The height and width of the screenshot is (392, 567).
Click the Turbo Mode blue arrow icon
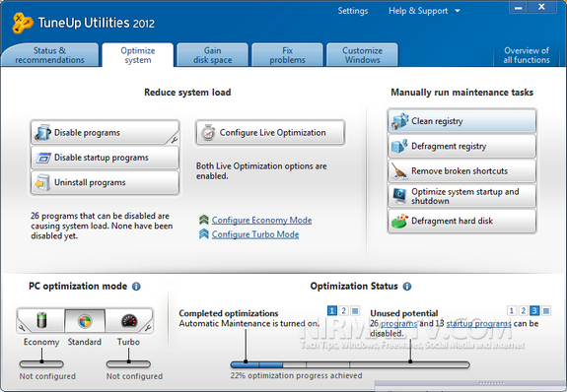[203, 234]
